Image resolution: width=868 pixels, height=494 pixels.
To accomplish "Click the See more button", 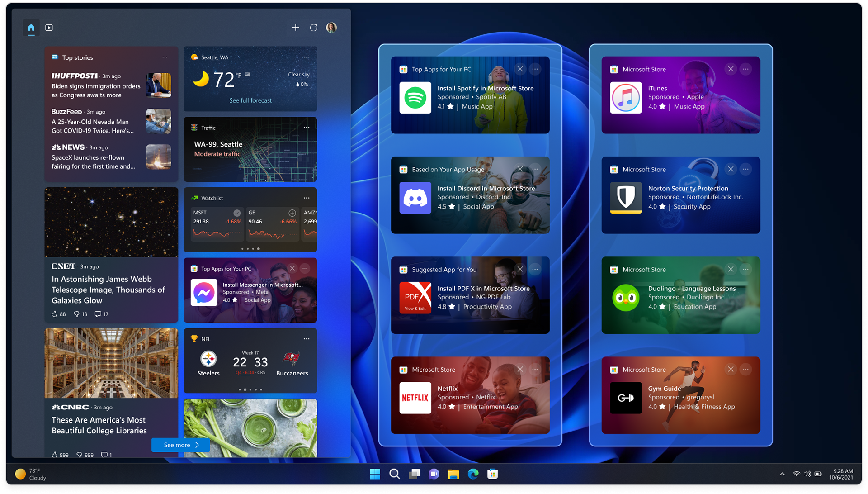I will pyautogui.click(x=181, y=445).
